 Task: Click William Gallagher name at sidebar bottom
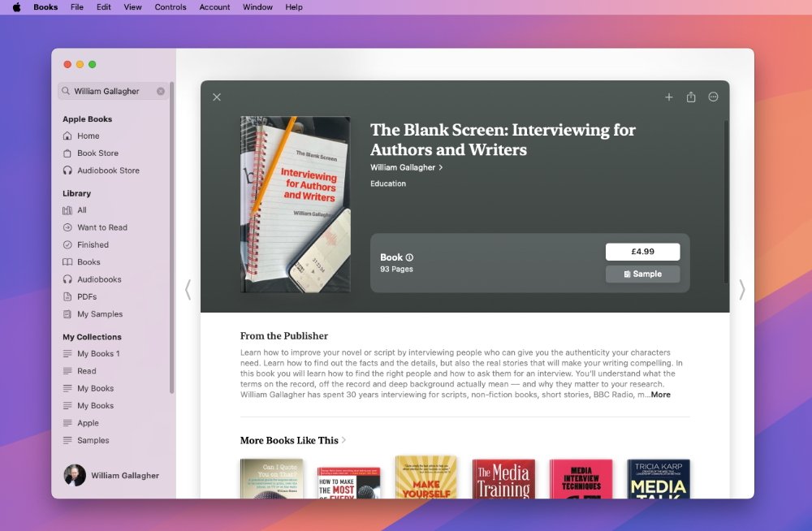point(125,476)
